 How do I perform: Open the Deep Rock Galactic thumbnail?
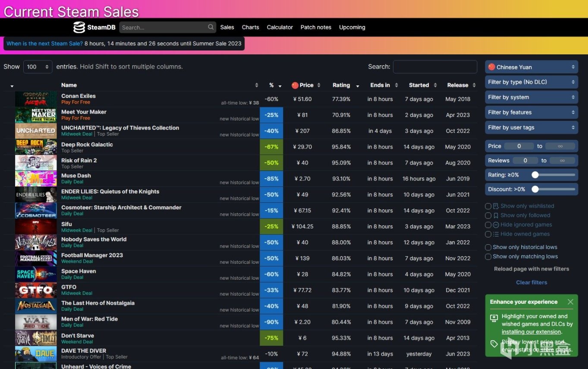coord(36,147)
